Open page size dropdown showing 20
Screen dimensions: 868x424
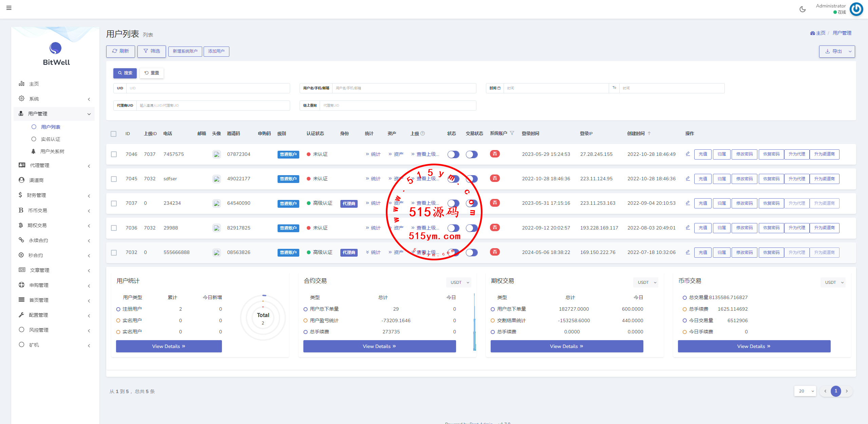[x=805, y=391]
